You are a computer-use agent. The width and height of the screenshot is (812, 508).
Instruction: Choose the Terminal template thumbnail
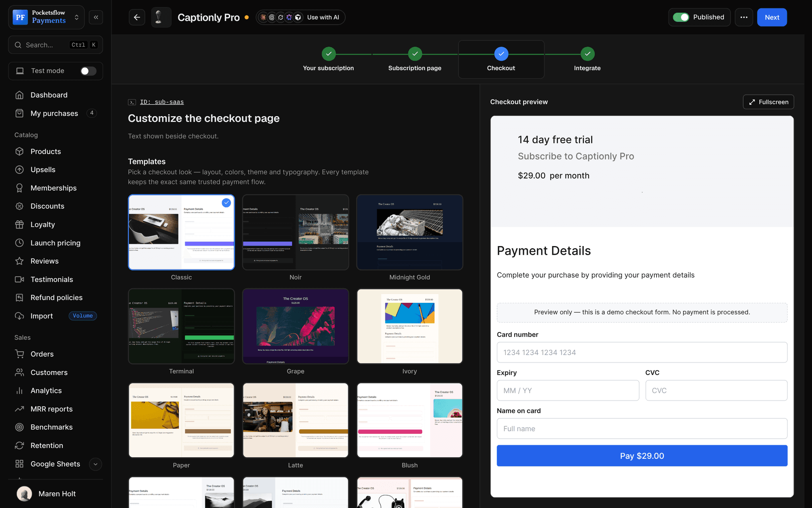coord(181,326)
